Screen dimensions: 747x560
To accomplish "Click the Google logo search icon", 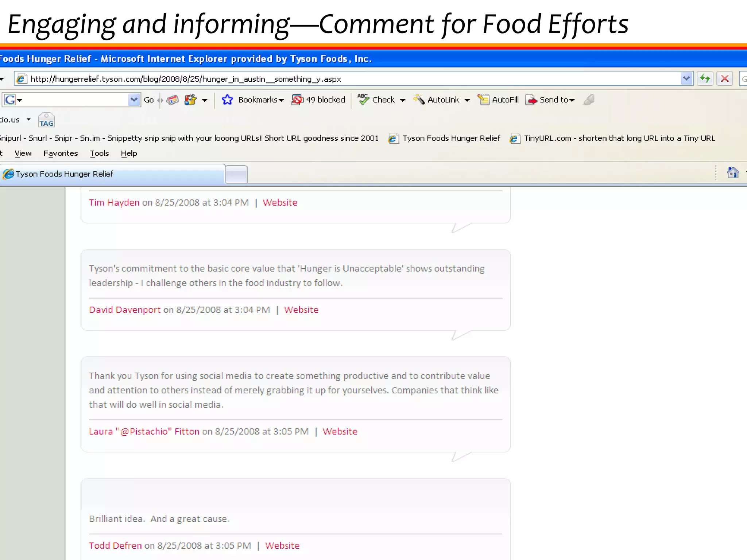I will (10, 100).
